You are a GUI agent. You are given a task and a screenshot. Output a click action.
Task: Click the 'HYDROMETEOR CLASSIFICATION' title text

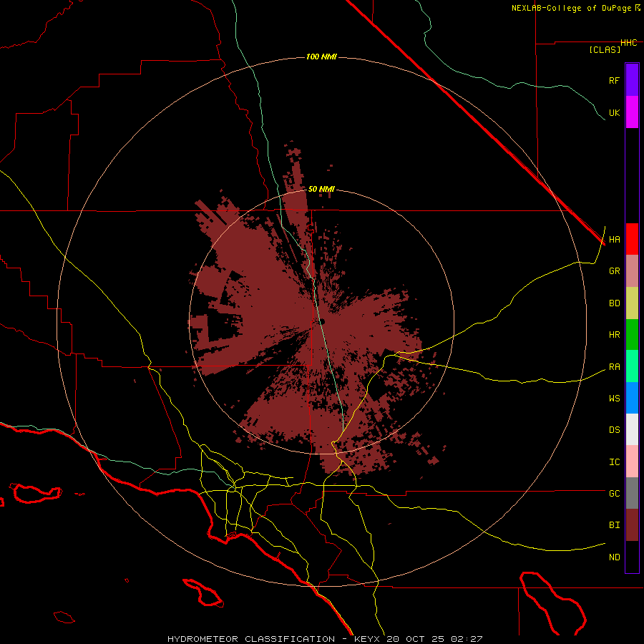click(251, 639)
